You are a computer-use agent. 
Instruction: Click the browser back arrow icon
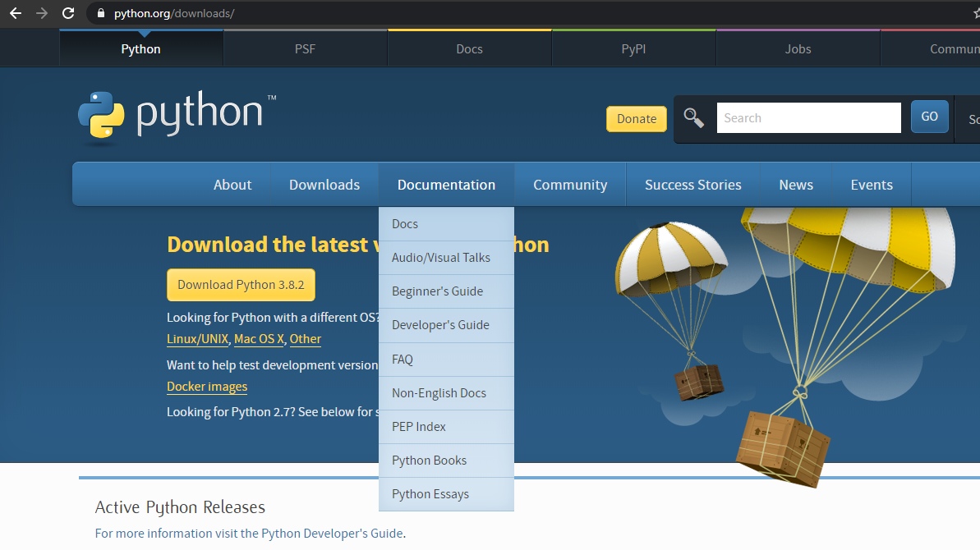tap(15, 13)
